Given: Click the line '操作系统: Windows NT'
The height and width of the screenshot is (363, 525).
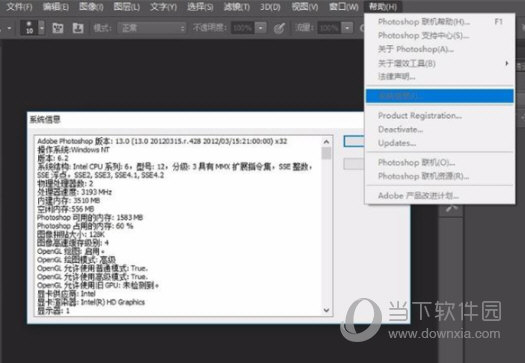Looking at the screenshot, I should 73,150.
